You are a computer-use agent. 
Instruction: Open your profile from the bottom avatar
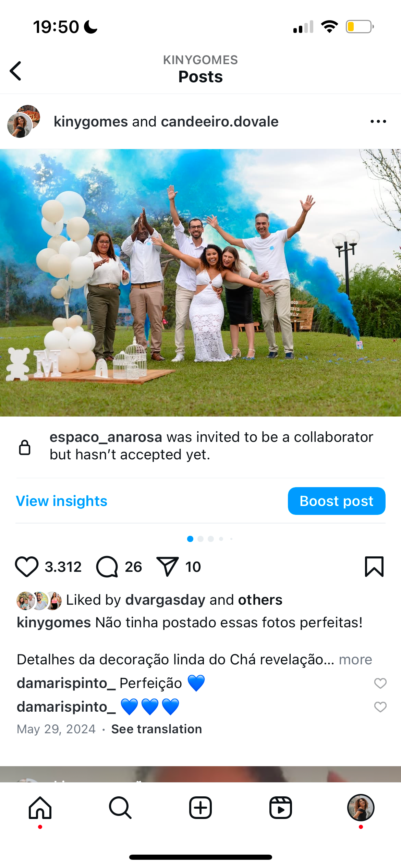[x=361, y=808]
